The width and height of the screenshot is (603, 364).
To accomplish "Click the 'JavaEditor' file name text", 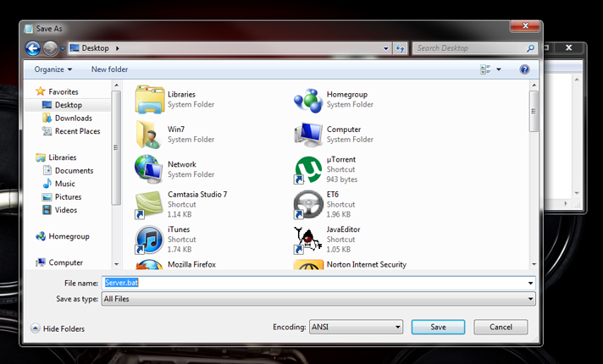I will (343, 229).
